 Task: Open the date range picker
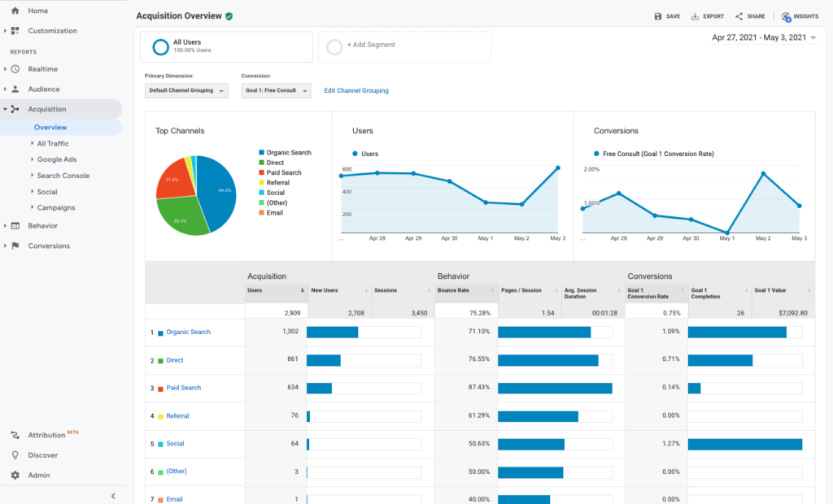pos(764,37)
